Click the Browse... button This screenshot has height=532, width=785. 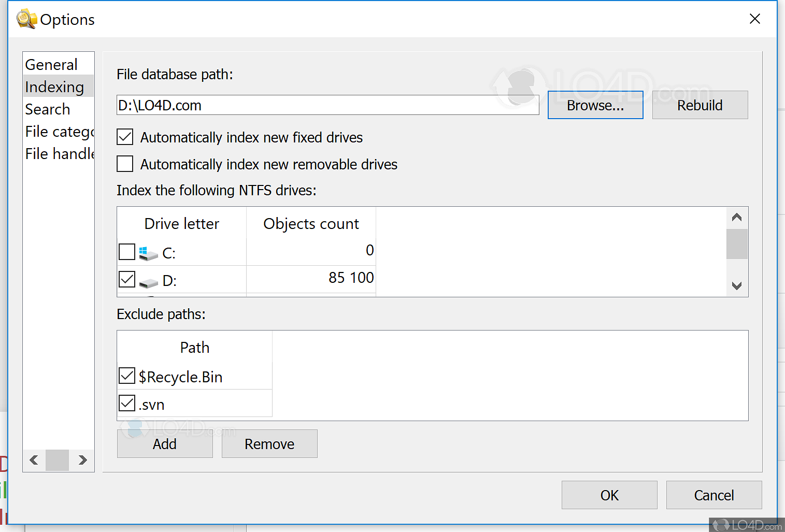pyautogui.click(x=595, y=105)
